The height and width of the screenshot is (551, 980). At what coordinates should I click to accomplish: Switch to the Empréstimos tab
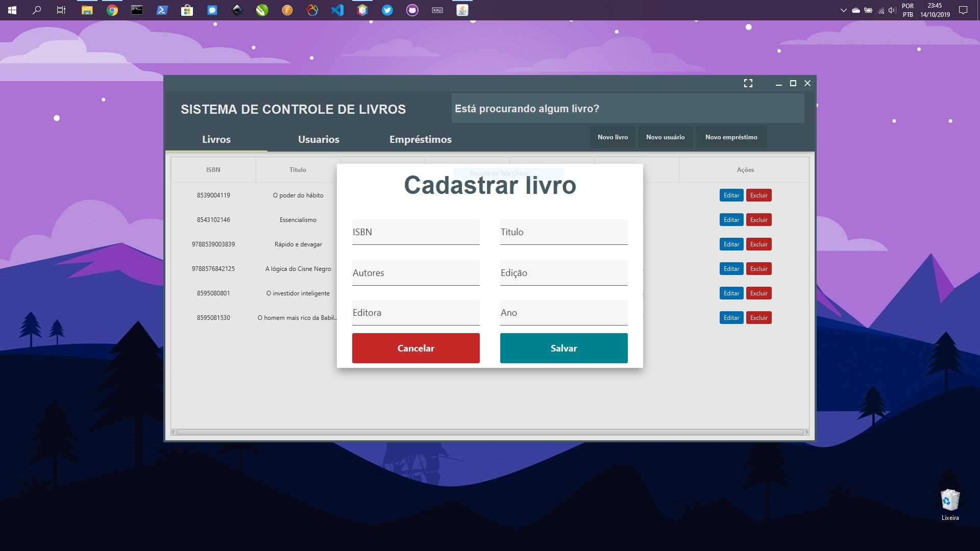coord(420,139)
